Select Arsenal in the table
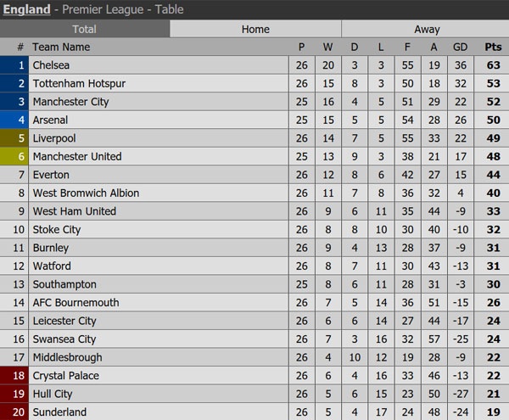Image resolution: width=509 pixels, height=420 pixels. tap(50, 120)
